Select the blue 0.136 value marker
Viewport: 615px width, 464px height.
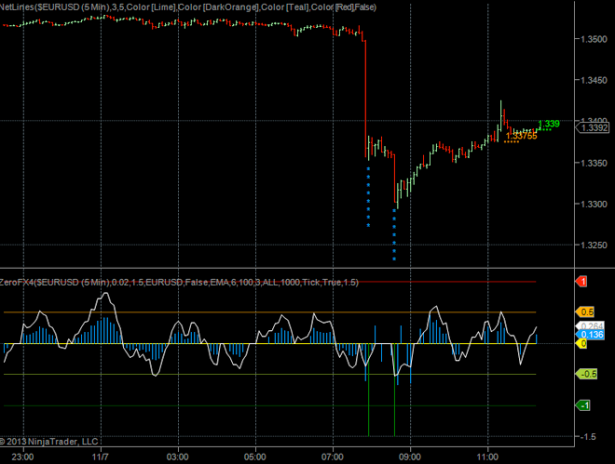[591, 335]
